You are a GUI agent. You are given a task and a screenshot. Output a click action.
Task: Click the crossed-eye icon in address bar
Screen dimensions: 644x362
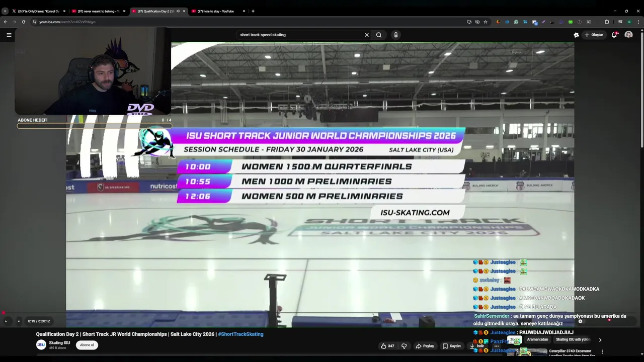(477, 22)
